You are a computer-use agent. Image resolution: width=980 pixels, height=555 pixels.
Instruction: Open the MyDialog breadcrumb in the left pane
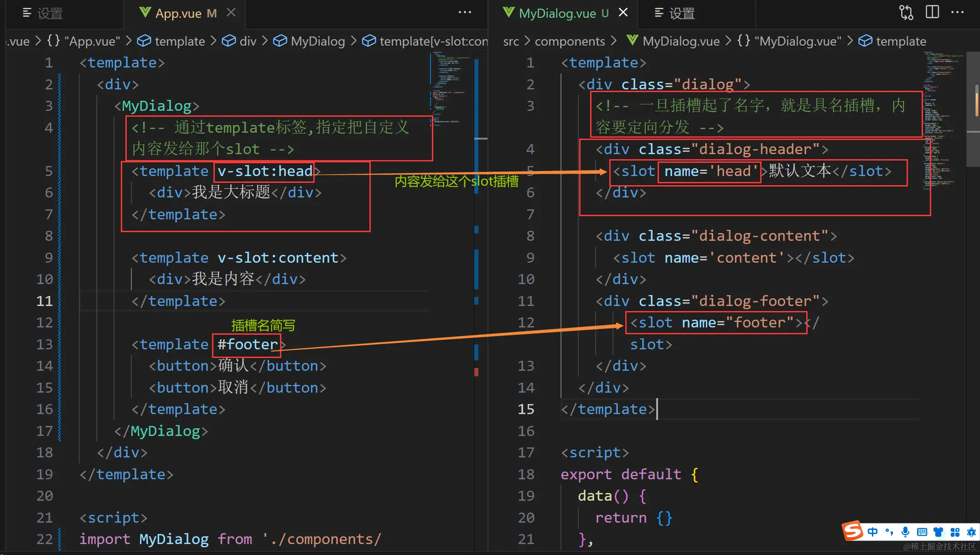[309, 41]
